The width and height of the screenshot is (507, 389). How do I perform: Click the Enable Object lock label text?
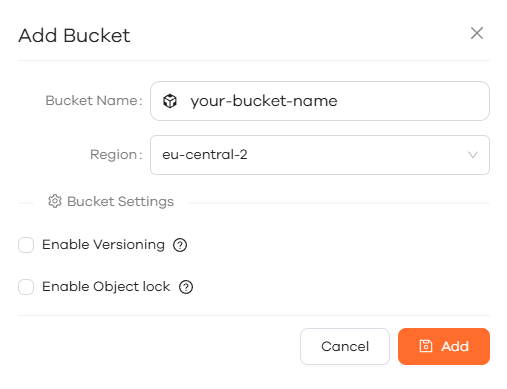tap(106, 287)
